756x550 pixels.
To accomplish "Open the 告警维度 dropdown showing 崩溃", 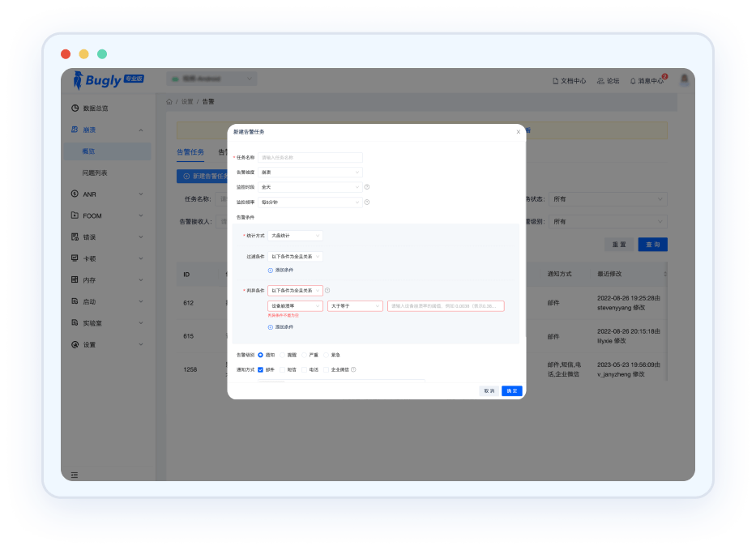I will [310, 173].
